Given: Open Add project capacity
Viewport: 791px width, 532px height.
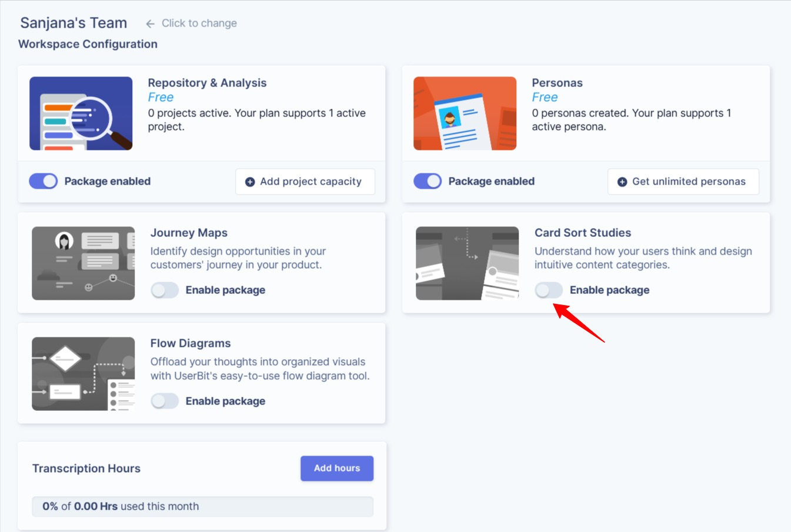Looking at the screenshot, I should 305,182.
